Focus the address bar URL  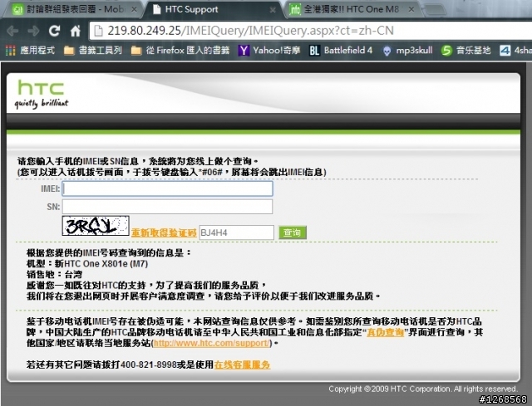(x=250, y=31)
